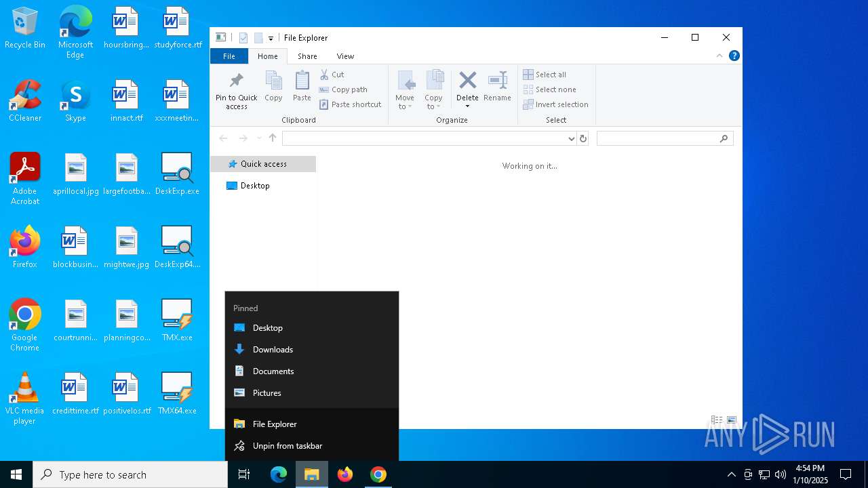Click the volume tray icon

pos(781,474)
